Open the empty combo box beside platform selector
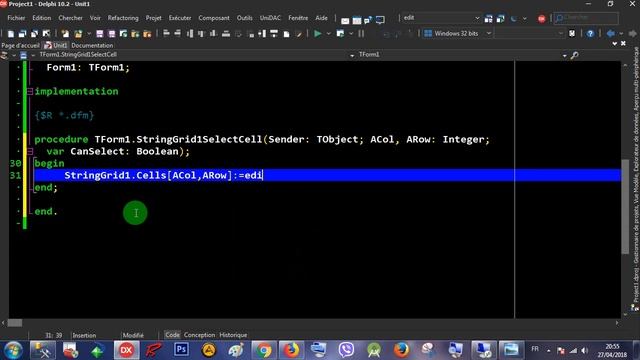This screenshot has width=640, height=360. [x=530, y=33]
